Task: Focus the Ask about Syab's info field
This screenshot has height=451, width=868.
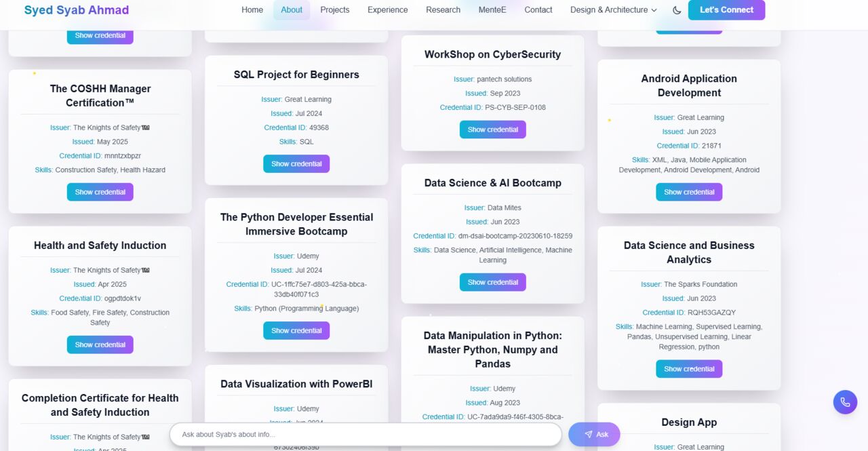Action: [366, 435]
